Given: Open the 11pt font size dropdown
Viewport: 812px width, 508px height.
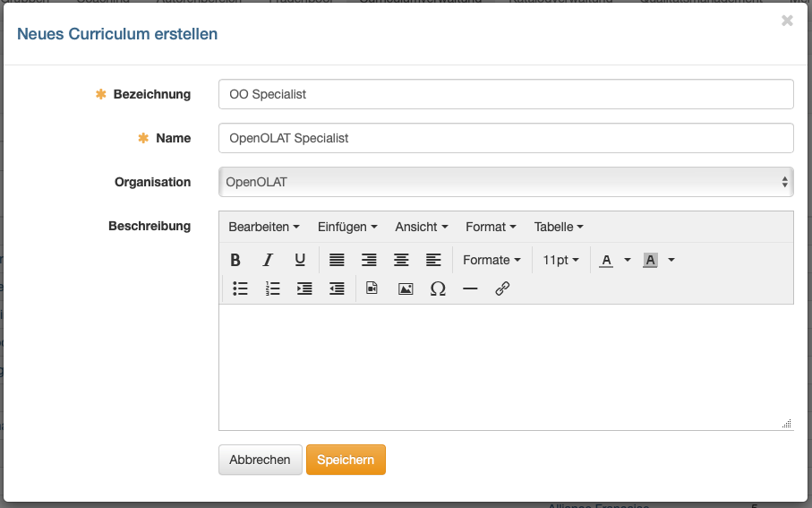Looking at the screenshot, I should [x=560, y=260].
